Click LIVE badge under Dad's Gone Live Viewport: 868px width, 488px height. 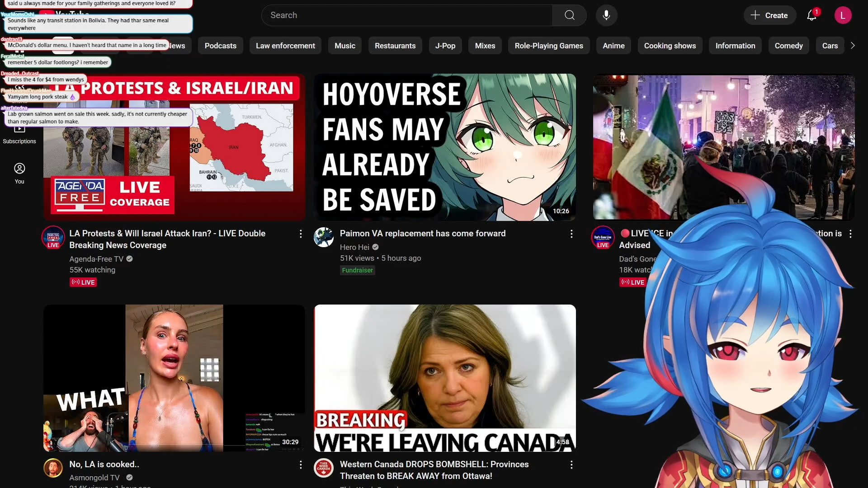coord(633,282)
